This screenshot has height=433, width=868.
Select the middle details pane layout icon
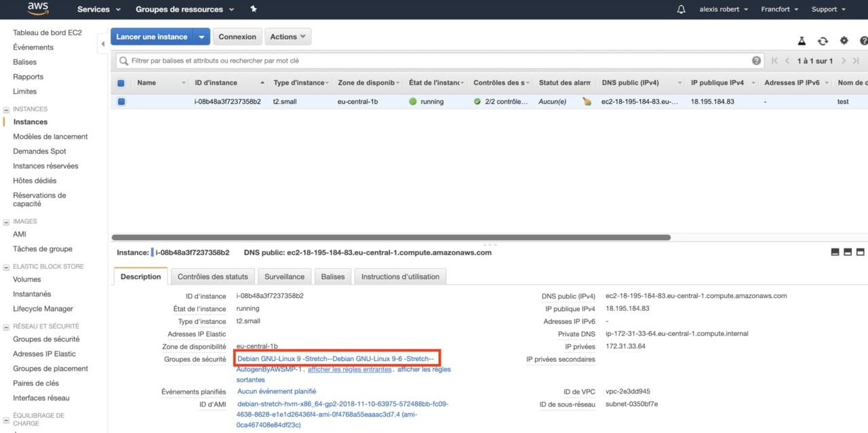click(x=848, y=252)
